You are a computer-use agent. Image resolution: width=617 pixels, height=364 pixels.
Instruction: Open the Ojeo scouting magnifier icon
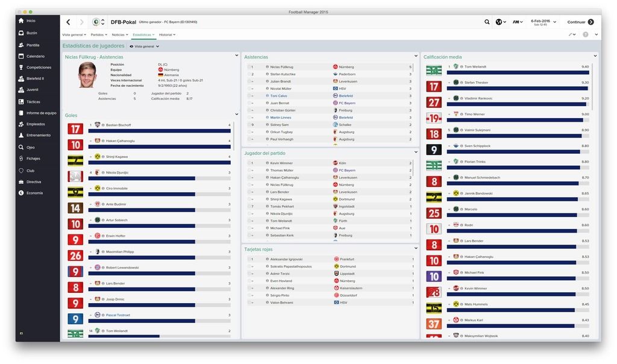[21, 147]
